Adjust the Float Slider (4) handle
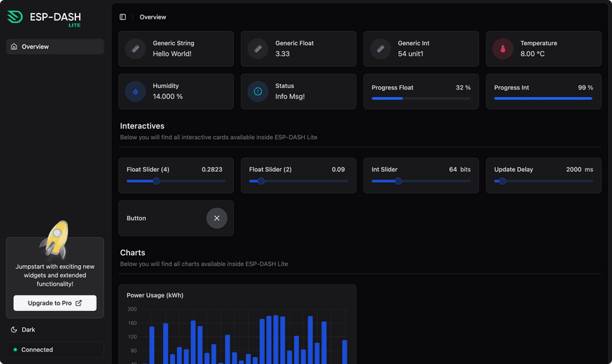 (x=156, y=181)
